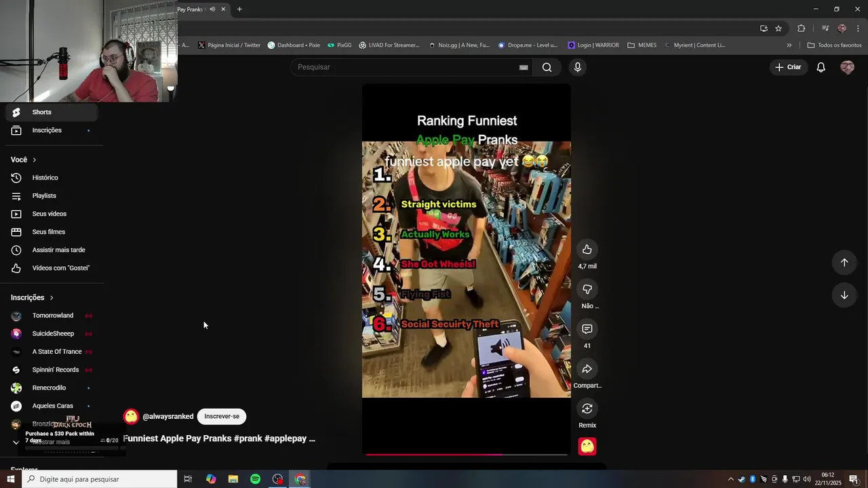Show more bookmarks with double chevron
This screenshot has width=868, height=488.
pos(789,45)
